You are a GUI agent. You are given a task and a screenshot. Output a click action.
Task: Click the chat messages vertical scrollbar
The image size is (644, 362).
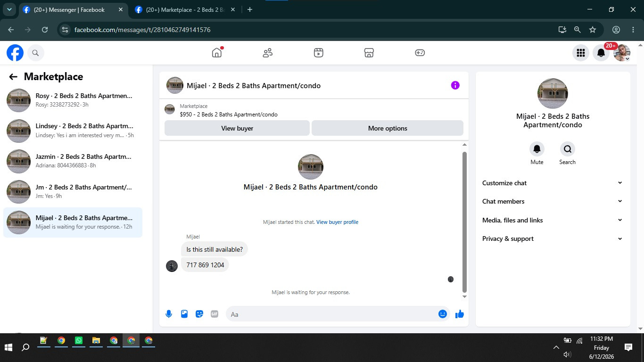(464, 222)
